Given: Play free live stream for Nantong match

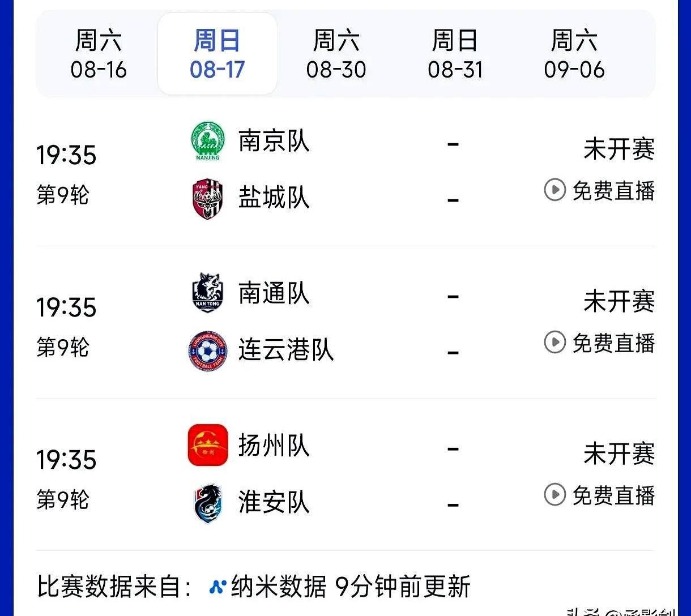Looking at the screenshot, I should [599, 343].
